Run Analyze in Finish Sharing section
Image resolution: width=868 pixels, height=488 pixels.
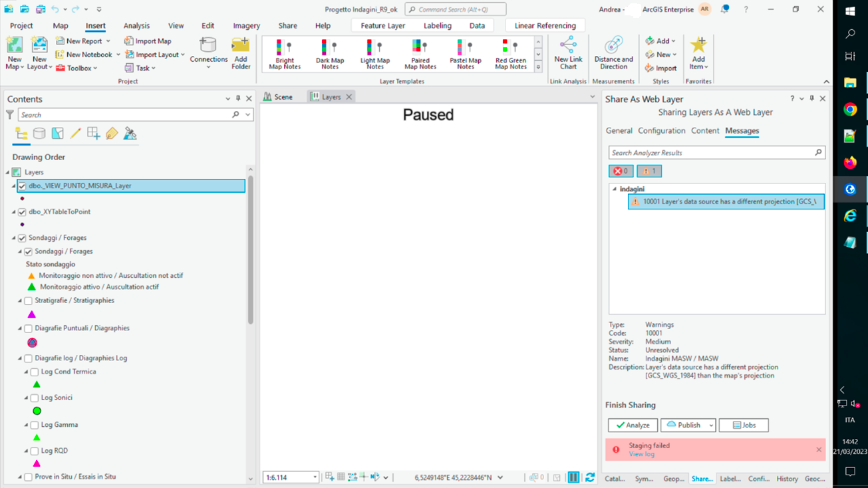pyautogui.click(x=632, y=425)
